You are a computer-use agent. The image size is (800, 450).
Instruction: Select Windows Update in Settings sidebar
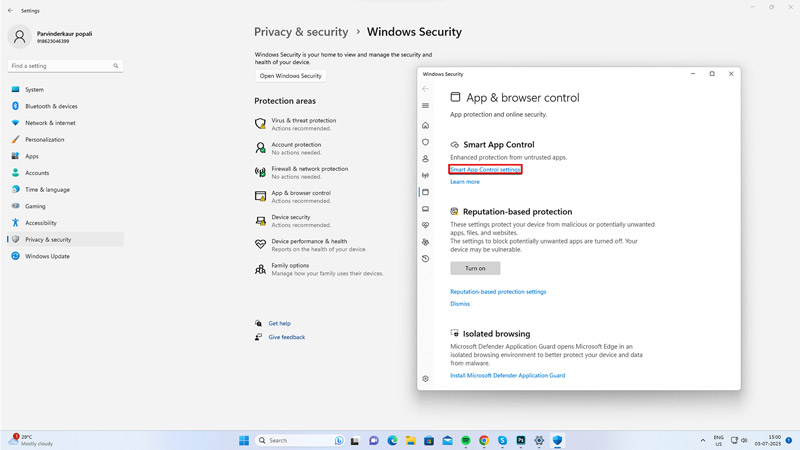click(65, 256)
